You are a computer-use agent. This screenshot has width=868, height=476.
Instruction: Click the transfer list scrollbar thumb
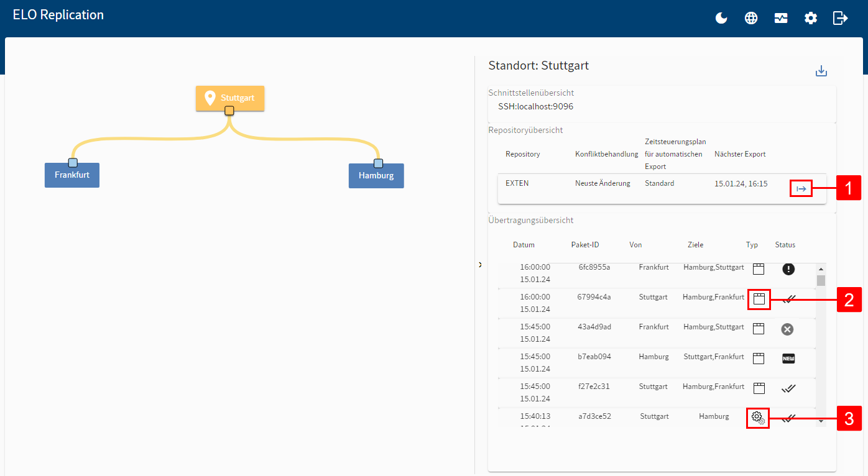[821, 280]
